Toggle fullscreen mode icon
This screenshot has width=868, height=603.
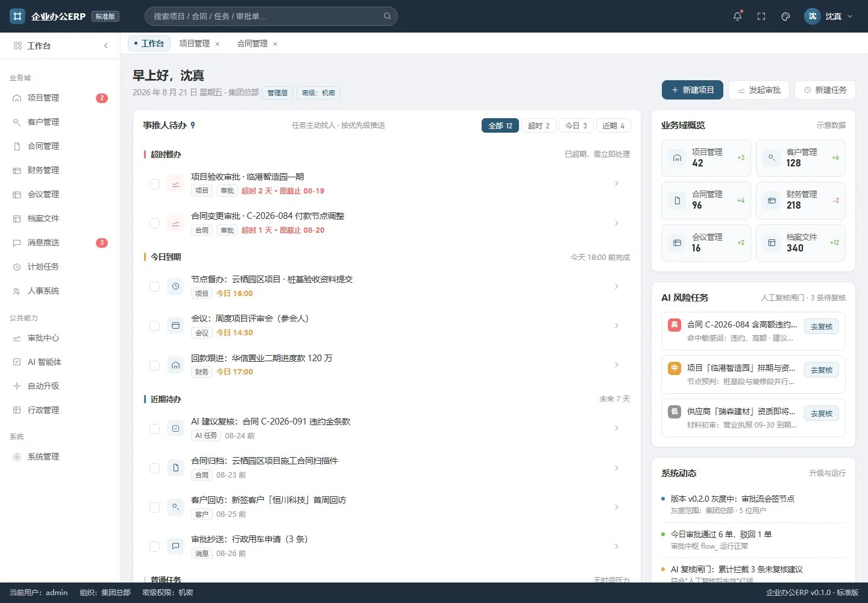click(x=761, y=16)
